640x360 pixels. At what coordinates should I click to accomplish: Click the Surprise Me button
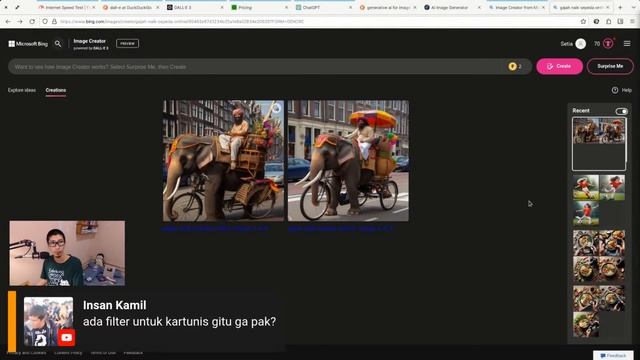coord(610,66)
